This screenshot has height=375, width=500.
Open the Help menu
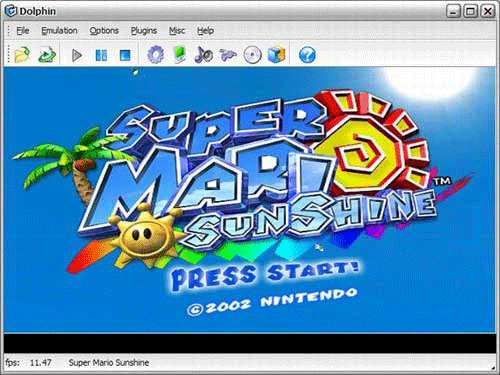pos(205,31)
